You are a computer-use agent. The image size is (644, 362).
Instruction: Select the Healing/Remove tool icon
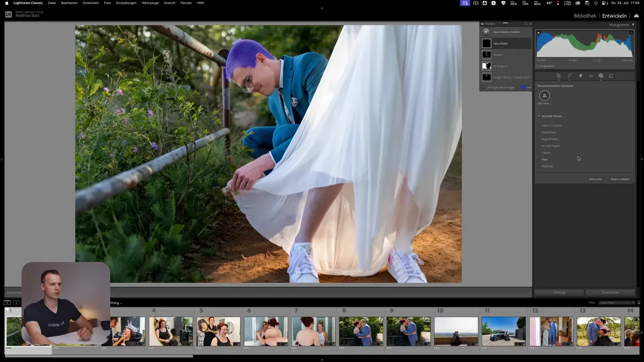tap(580, 76)
